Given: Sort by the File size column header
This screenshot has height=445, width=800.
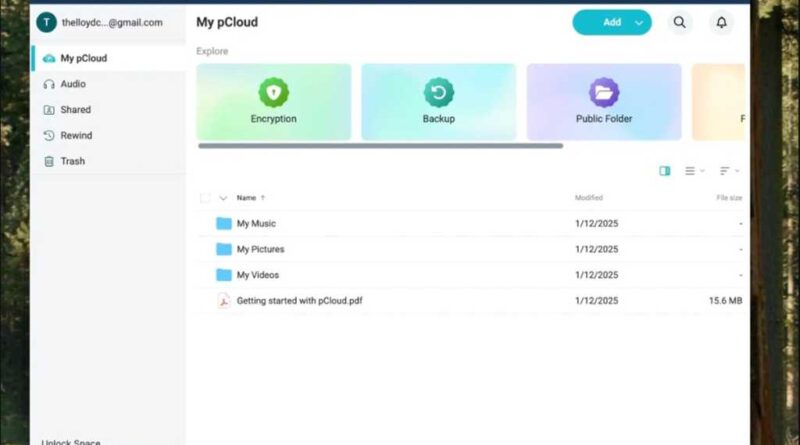Looking at the screenshot, I should pyautogui.click(x=729, y=198).
